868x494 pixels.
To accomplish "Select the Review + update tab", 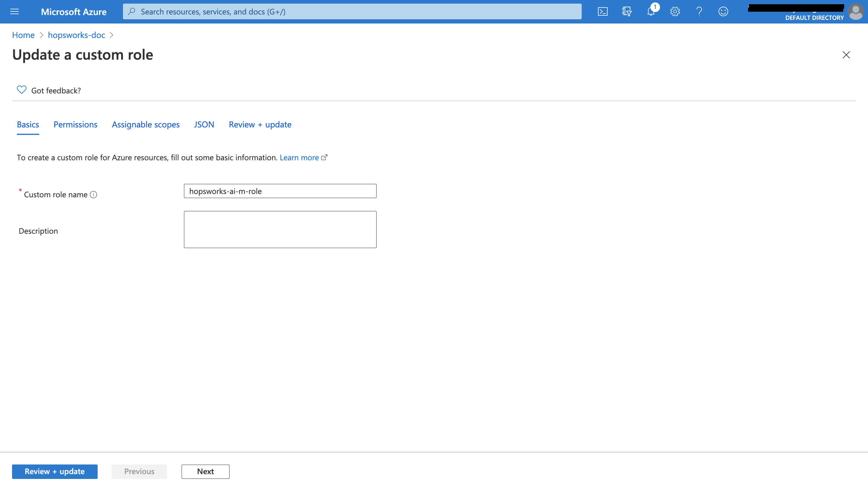I will 260,124.
